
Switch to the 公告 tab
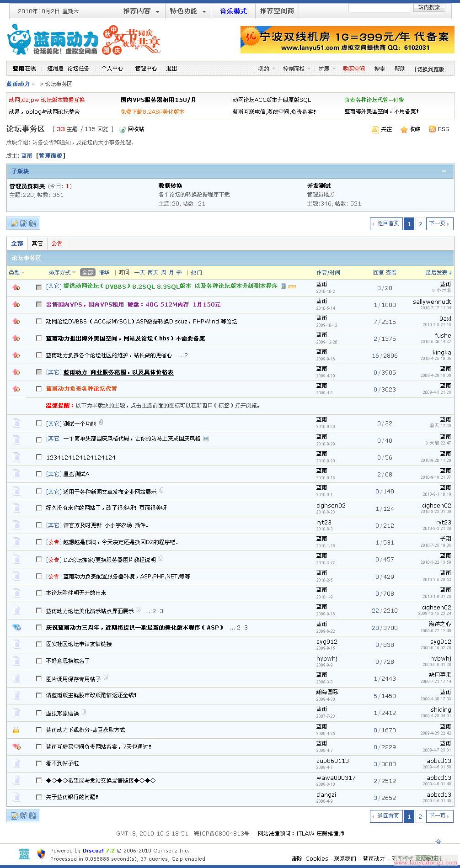point(57,243)
